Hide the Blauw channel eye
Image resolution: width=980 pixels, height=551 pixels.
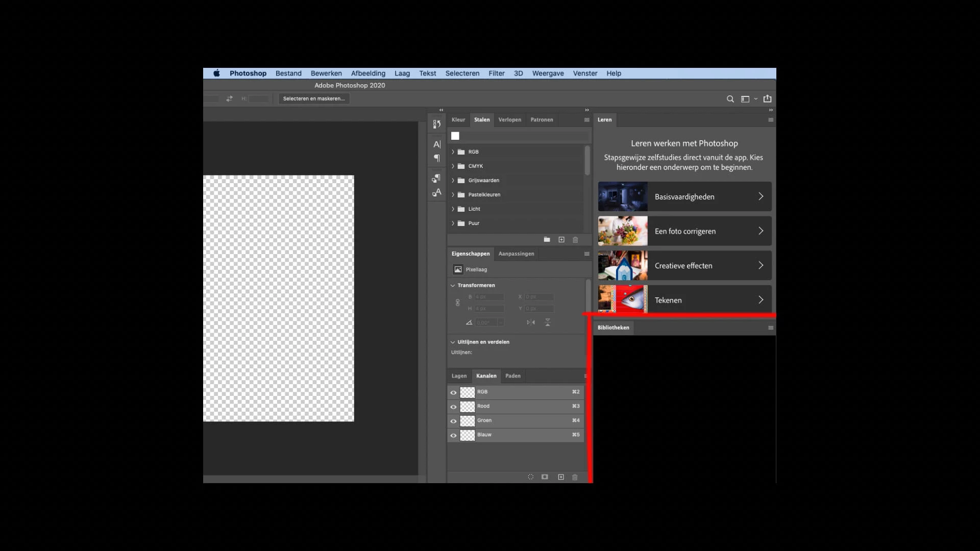tap(453, 435)
